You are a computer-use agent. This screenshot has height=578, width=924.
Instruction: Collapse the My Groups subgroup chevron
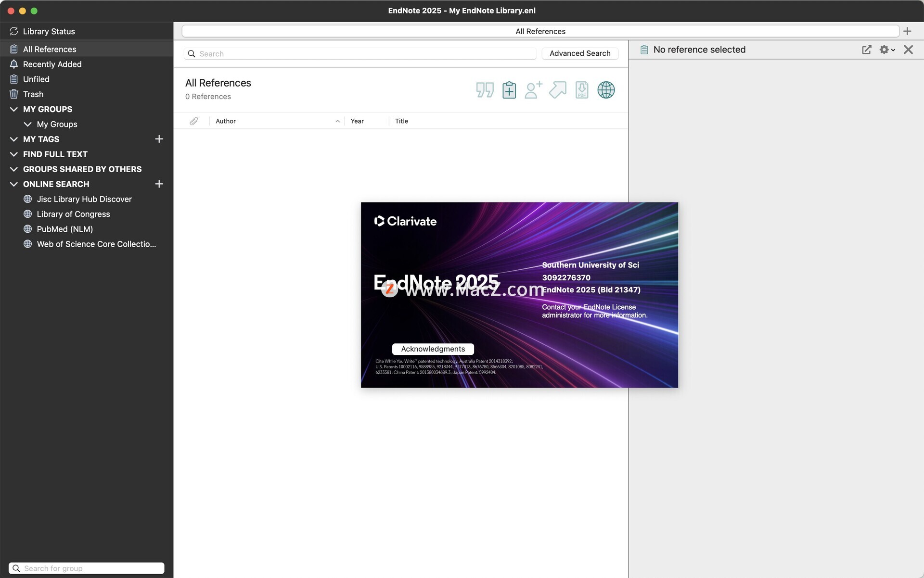[x=27, y=124]
